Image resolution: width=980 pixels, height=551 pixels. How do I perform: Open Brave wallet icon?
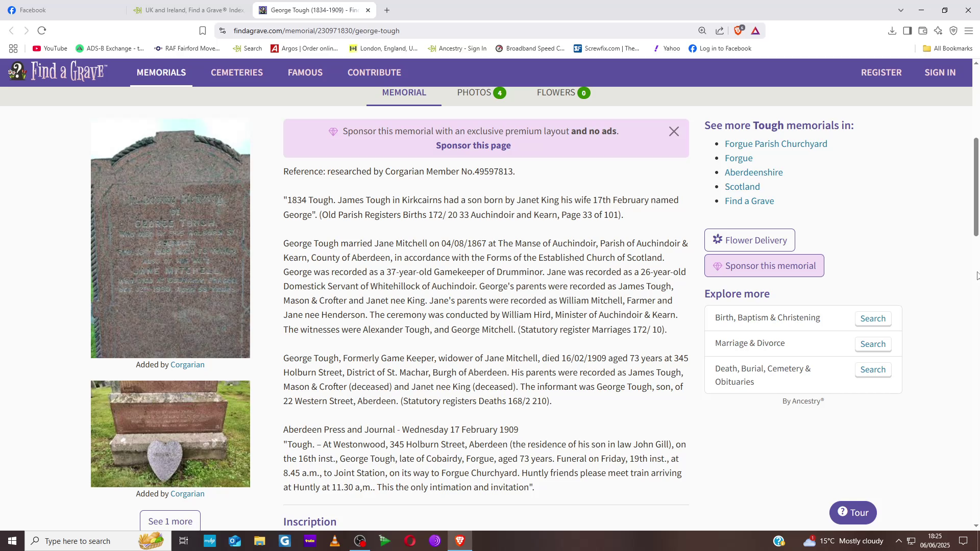pyautogui.click(x=922, y=31)
